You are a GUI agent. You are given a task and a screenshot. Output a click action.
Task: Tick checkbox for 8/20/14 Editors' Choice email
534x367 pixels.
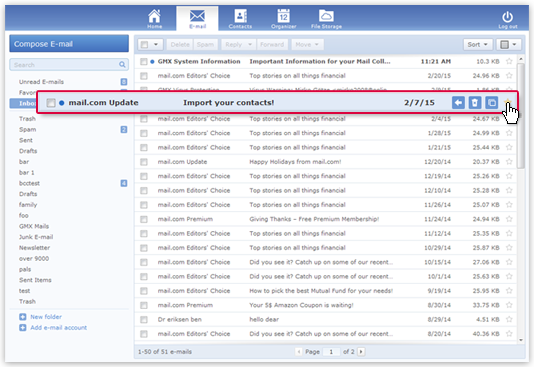click(144, 334)
